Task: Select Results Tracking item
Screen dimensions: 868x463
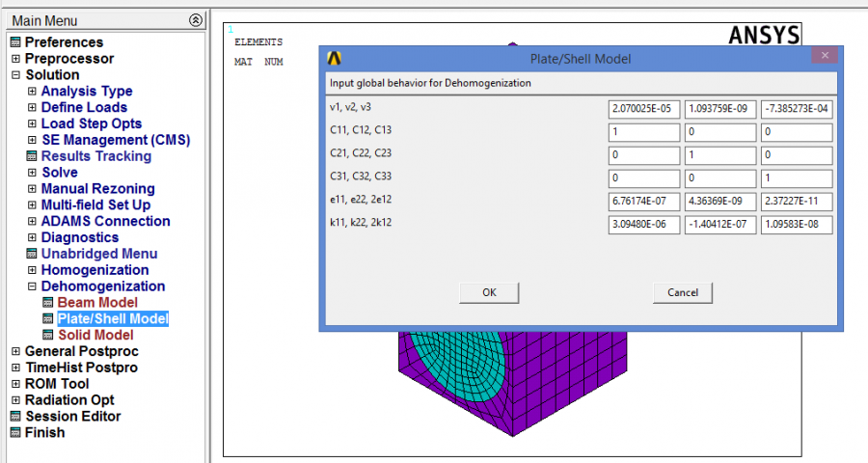Action: (96, 156)
